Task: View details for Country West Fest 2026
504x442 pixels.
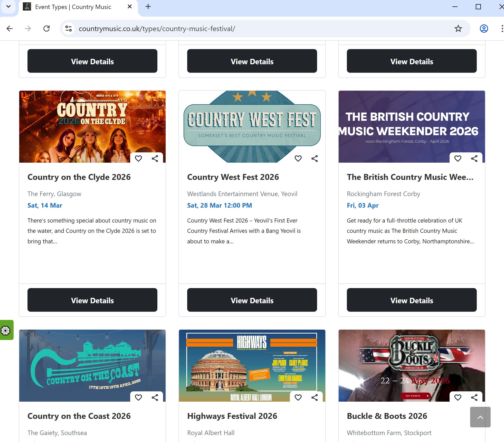Action: pyautogui.click(x=252, y=300)
